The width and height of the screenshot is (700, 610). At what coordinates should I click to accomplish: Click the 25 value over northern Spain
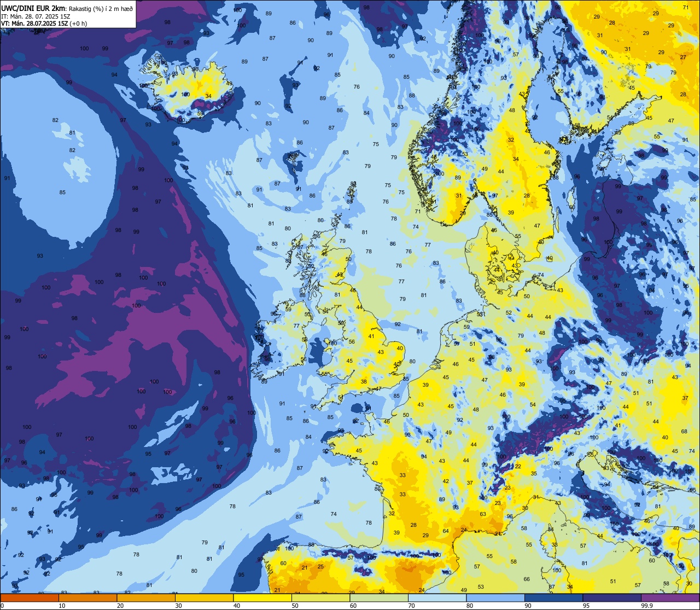pos(320,567)
